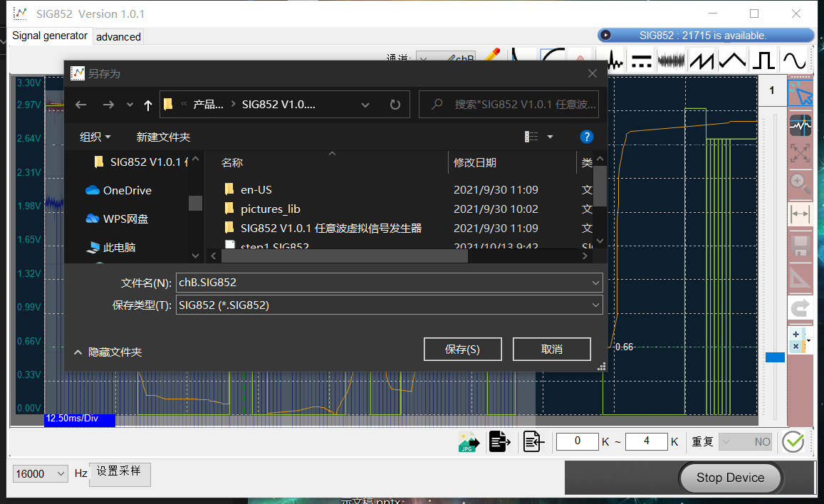Screen dimensions: 824x504
Task: Click the blue help question mark icon
Action: click(586, 137)
